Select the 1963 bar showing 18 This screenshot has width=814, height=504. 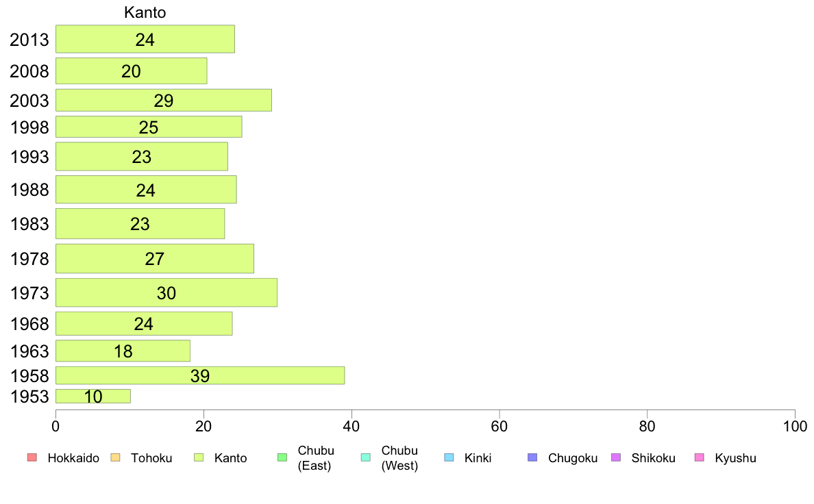tap(123, 351)
